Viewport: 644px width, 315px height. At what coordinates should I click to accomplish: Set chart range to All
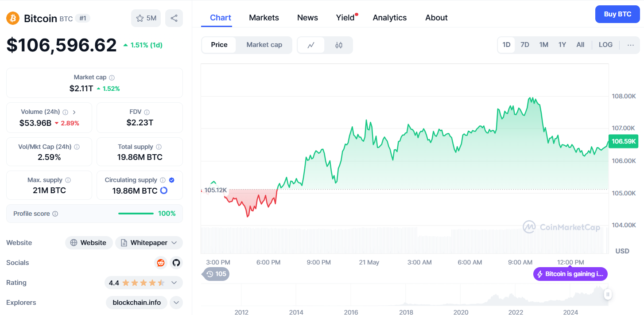click(x=580, y=45)
